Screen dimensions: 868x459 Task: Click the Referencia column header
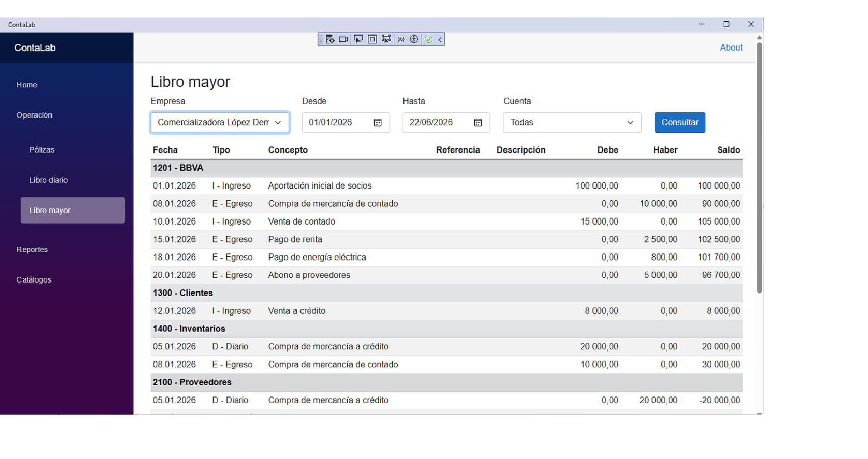tap(458, 150)
